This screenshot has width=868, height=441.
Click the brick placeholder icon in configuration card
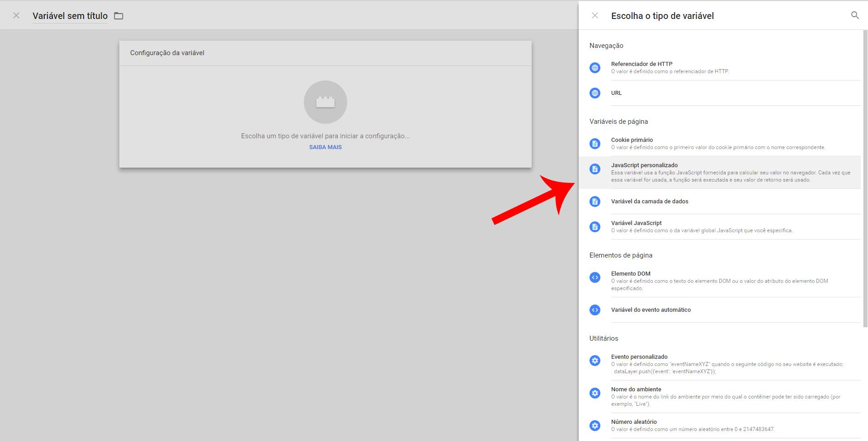(x=325, y=102)
